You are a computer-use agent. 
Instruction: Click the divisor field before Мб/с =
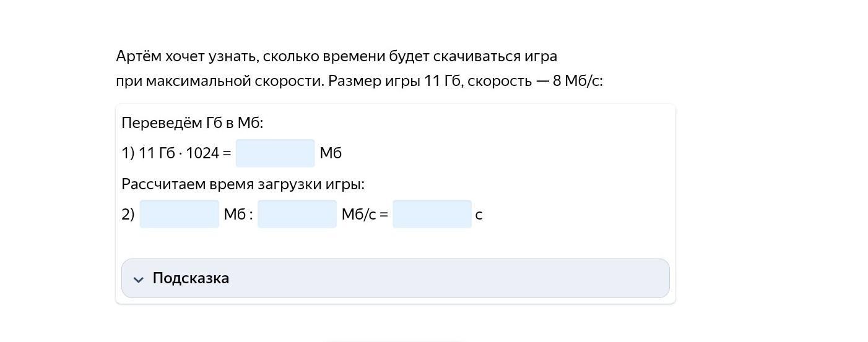tap(297, 214)
